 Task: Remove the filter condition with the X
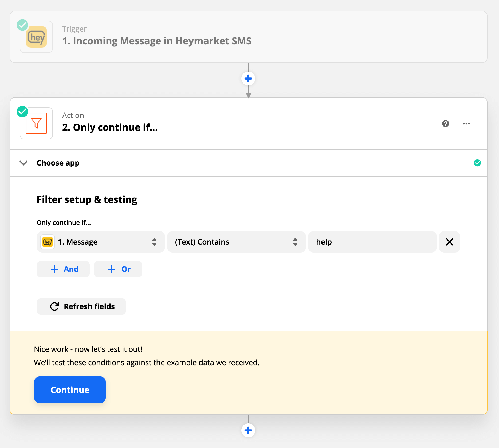[x=450, y=242]
